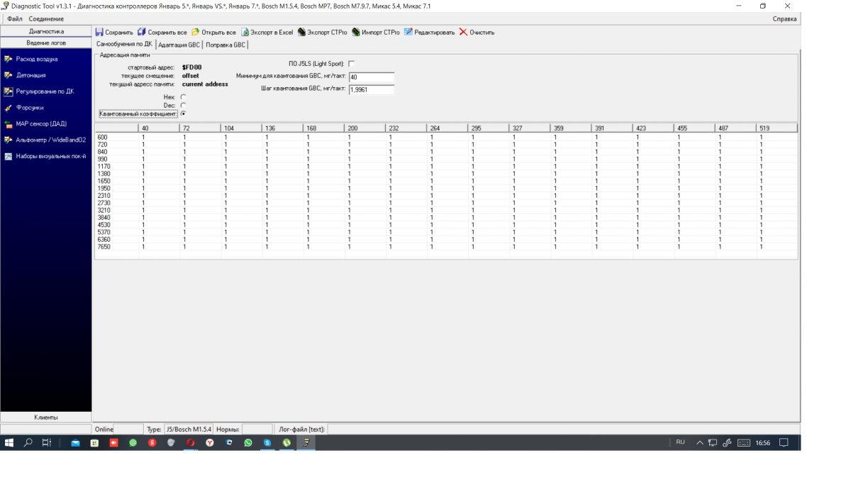851x504 pixels.
Task: Open the Справка menu
Action: (784, 18)
